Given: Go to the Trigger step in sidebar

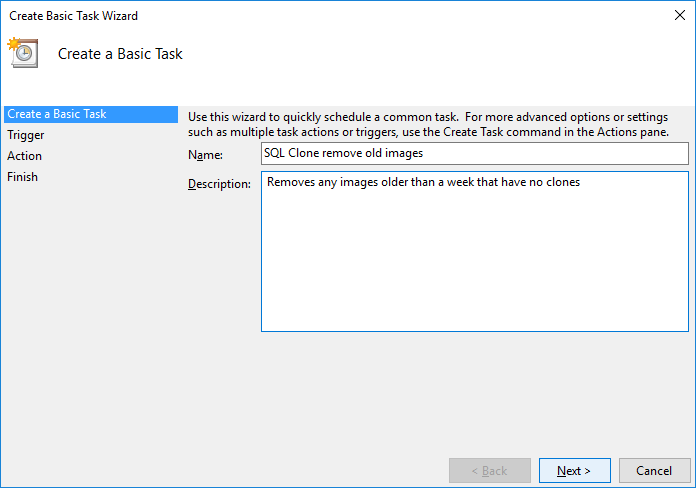Looking at the screenshot, I should [x=25, y=135].
